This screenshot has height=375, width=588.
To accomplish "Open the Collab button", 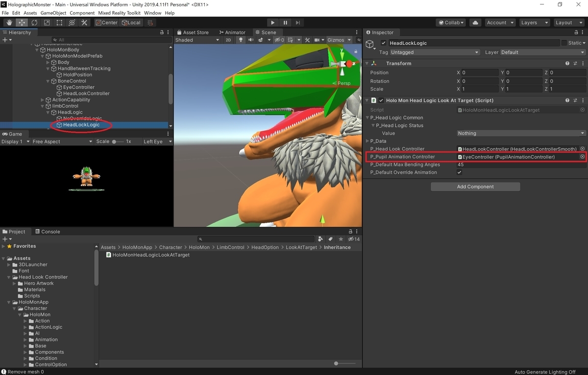I will [451, 23].
